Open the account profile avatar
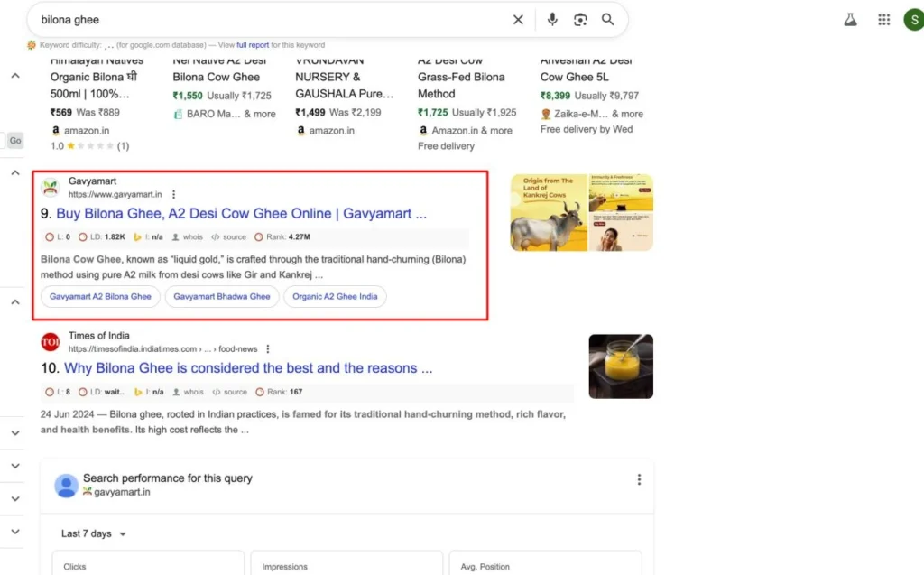924x575 pixels. (x=912, y=20)
